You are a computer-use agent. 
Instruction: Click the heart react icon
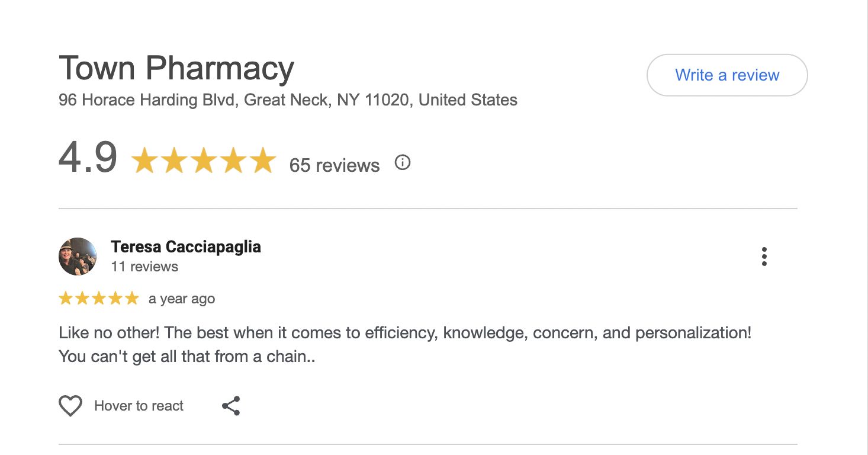70,406
